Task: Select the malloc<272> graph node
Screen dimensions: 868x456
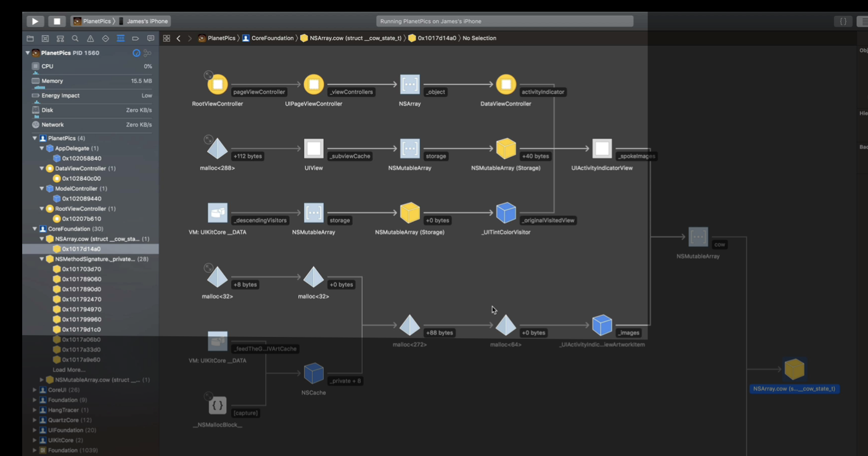Action: (x=410, y=325)
